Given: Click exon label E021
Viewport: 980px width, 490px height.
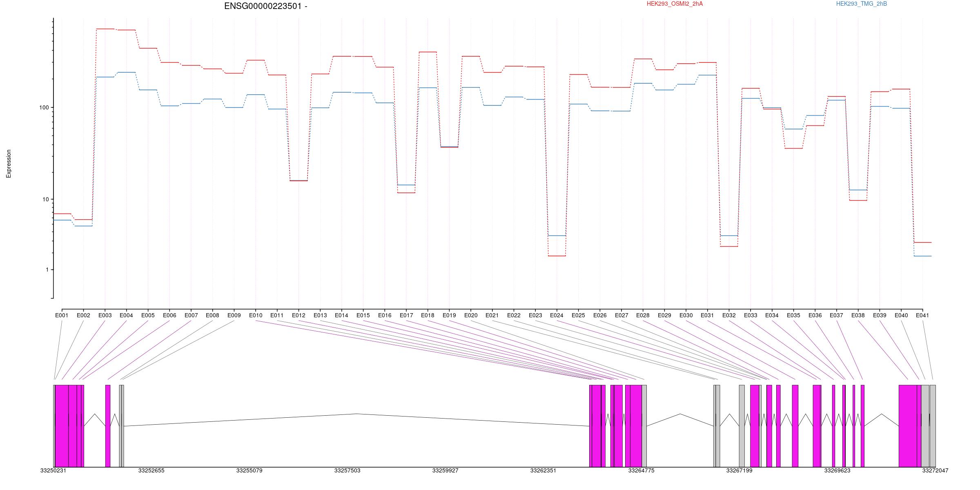Looking at the screenshot, I should [492, 315].
